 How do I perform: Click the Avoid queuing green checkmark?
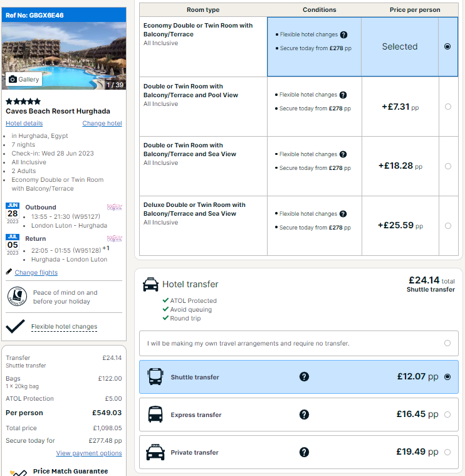165,309
